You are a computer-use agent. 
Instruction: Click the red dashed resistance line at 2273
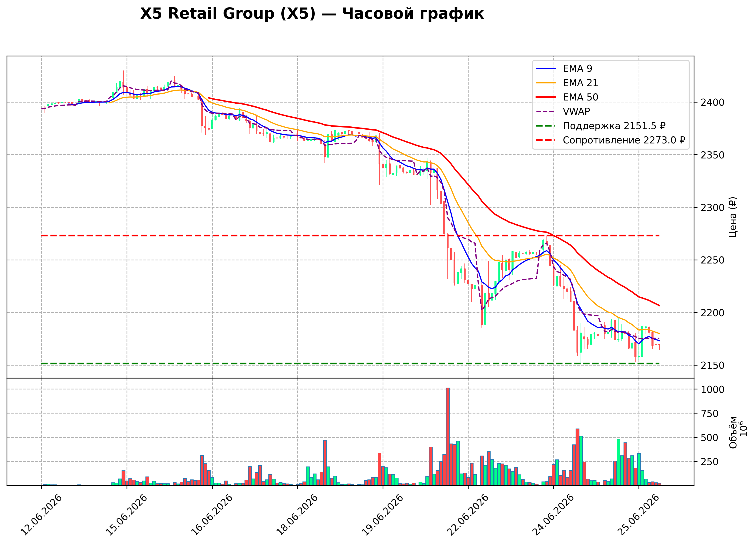click(350, 236)
